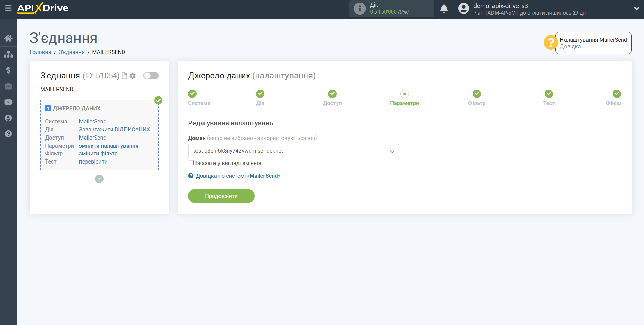This screenshot has width=644, height=325.
Task: Go to the Тест step
Action: (549, 94)
